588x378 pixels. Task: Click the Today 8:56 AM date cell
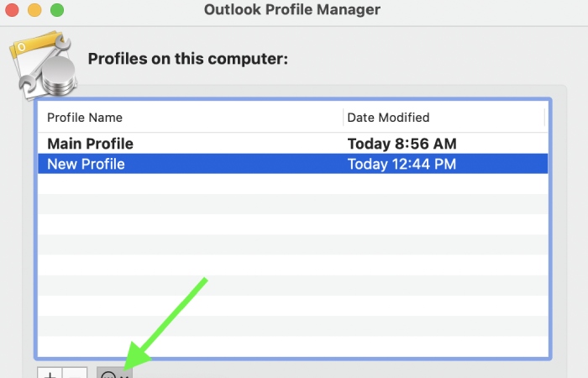[x=402, y=144]
